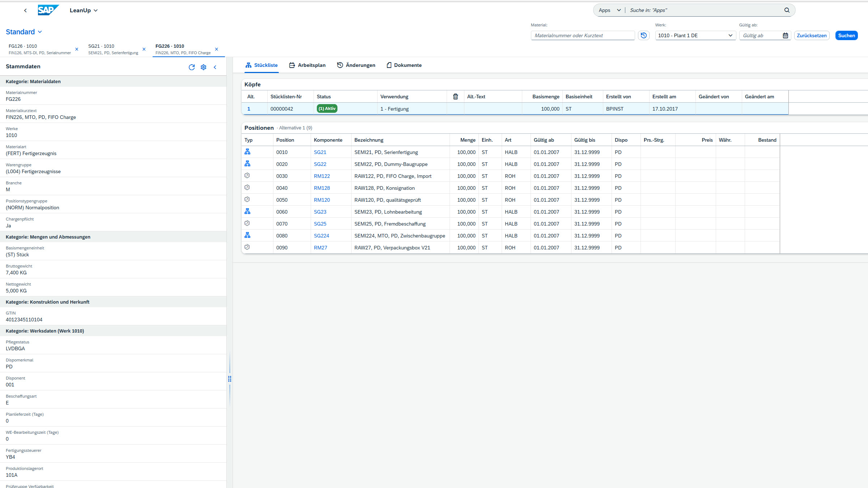Open component link RM27

(x=320, y=248)
